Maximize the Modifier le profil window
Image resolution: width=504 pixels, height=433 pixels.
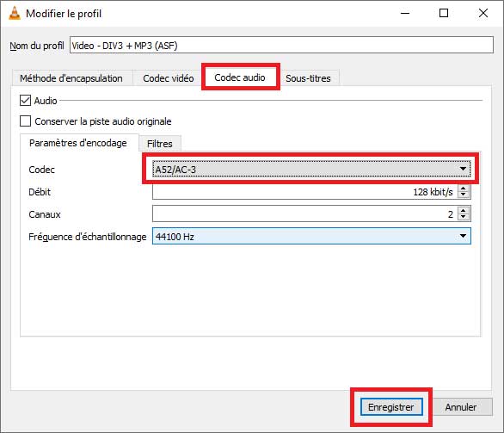(444, 13)
